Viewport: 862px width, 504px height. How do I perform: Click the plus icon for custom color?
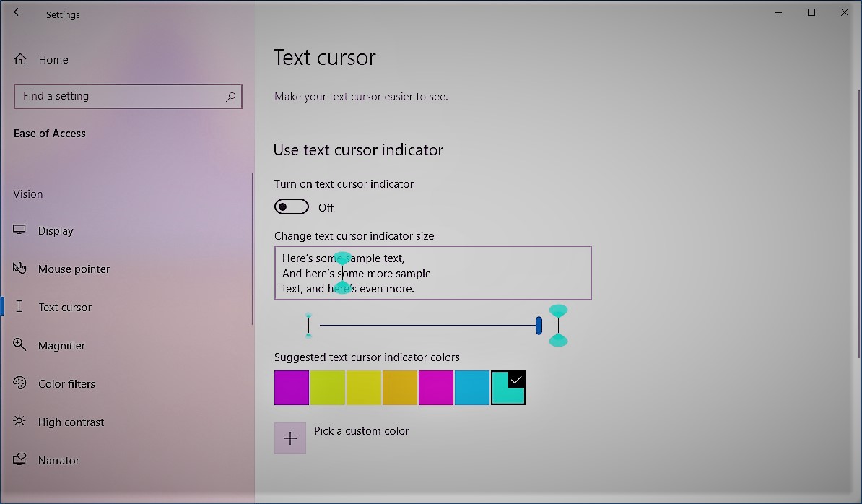(x=290, y=438)
